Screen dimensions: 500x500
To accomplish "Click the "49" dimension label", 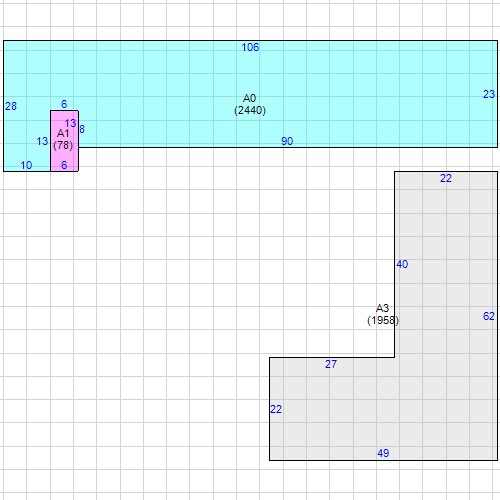I will pyautogui.click(x=383, y=453).
